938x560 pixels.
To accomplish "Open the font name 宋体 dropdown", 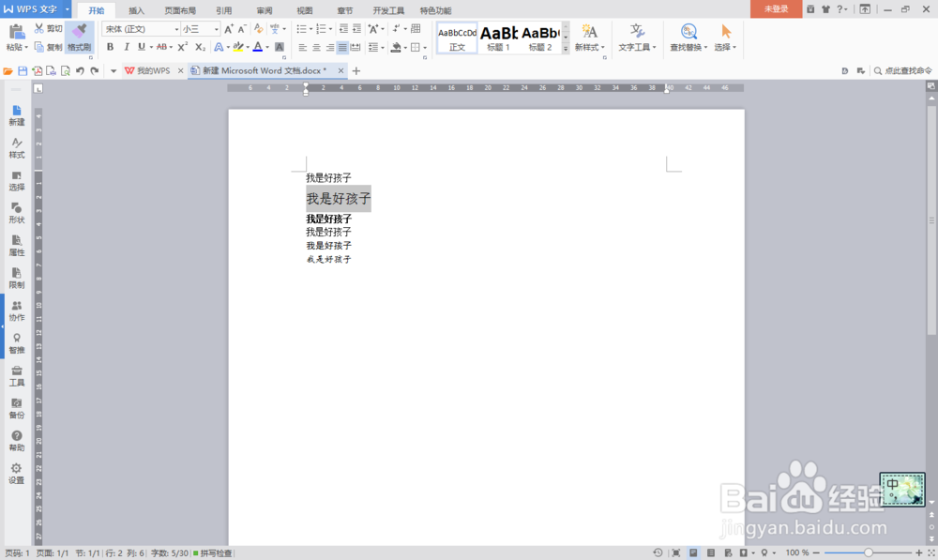I will tap(176, 29).
